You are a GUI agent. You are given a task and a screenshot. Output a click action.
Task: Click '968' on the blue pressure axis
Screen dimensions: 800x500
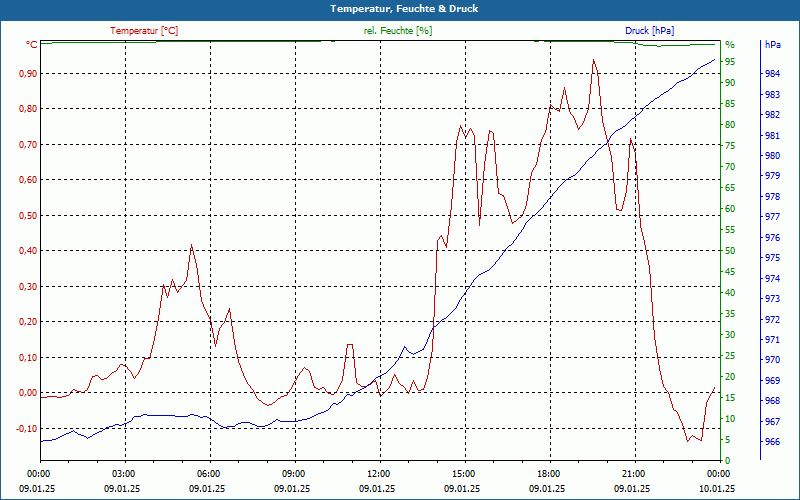pyautogui.click(x=772, y=401)
